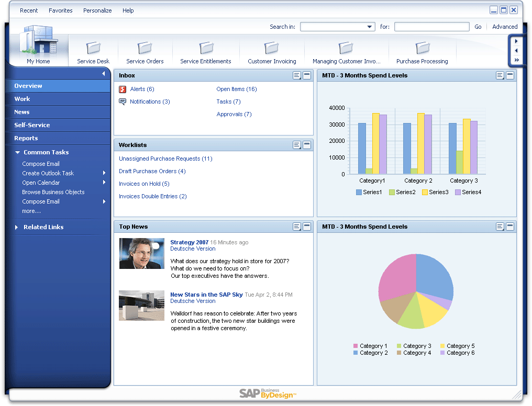Click the Strategy 2007 portrait thumbnail
532x406 pixels.
[x=142, y=254]
